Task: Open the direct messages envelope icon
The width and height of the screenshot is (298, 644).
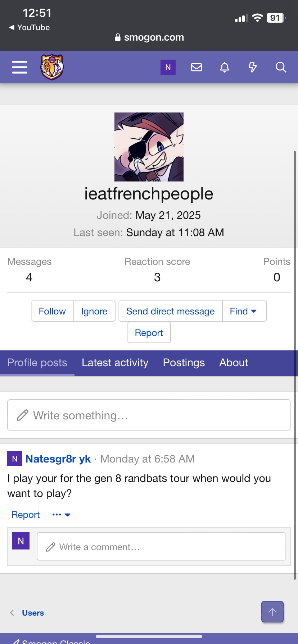Action: [x=197, y=67]
